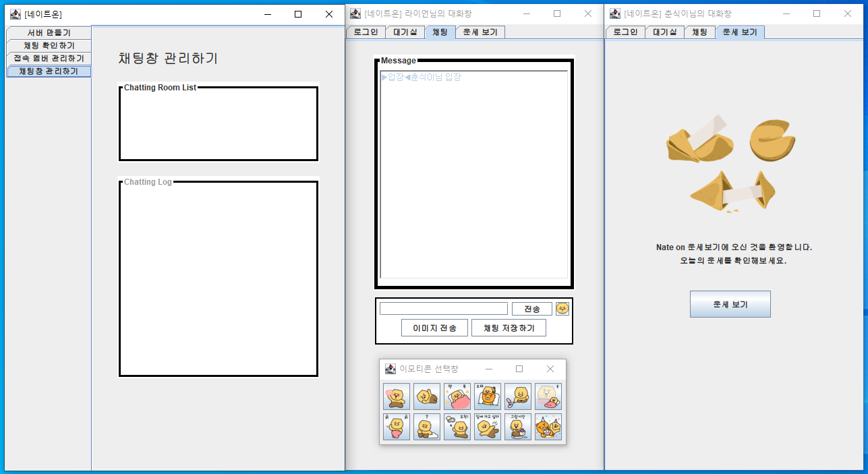
Task: Select the 채팅창 관리하기 tab
Action: pyautogui.click(x=49, y=71)
